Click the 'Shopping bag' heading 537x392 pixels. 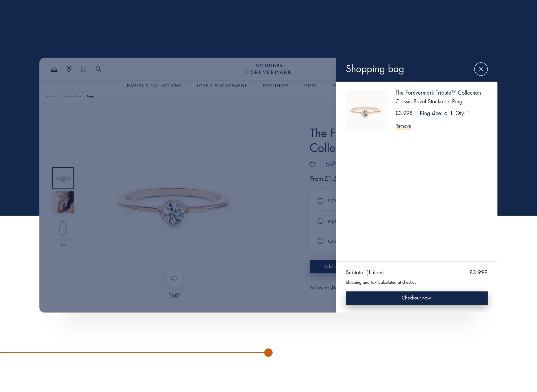tap(375, 69)
